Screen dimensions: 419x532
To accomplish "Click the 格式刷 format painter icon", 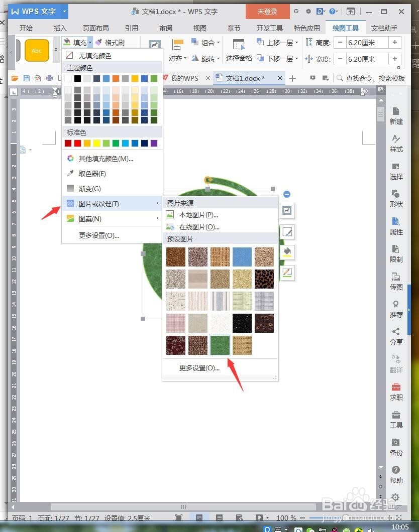I will coord(99,43).
